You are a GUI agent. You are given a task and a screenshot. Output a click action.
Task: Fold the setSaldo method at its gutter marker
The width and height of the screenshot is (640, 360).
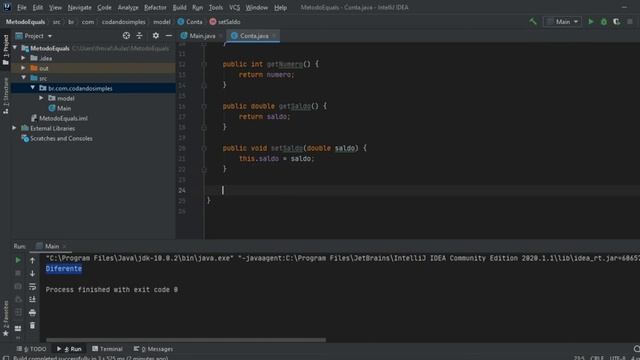[x=204, y=148]
